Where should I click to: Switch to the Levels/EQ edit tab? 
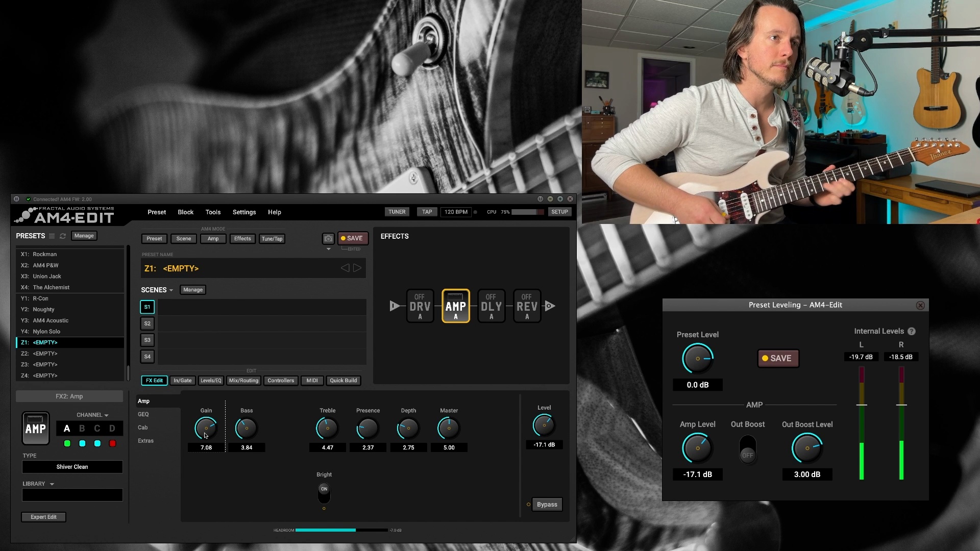pyautogui.click(x=211, y=381)
